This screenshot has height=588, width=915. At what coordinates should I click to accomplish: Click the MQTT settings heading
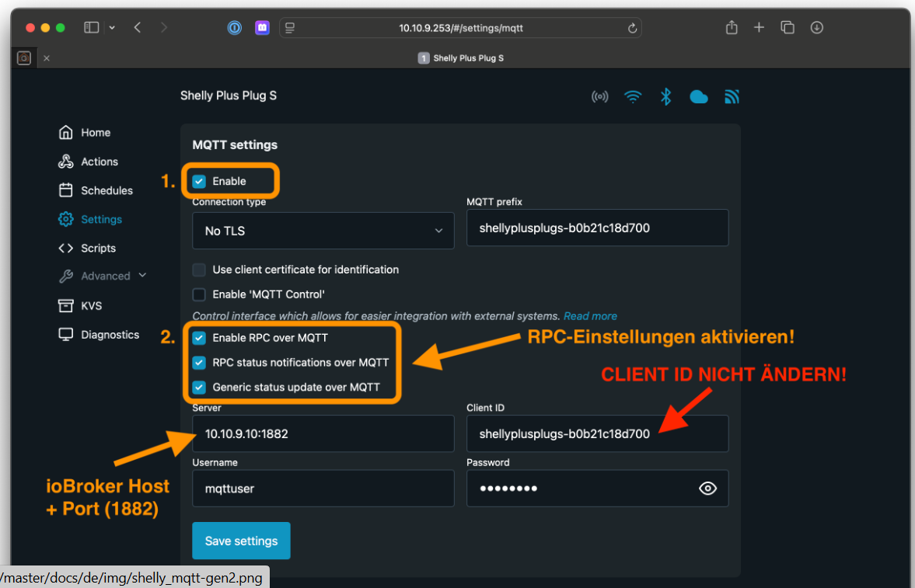click(236, 144)
